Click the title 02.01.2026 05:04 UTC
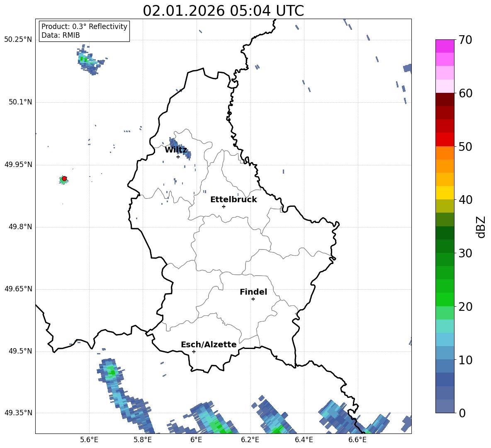The height and width of the screenshot is (448, 491). tap(223, 11)
